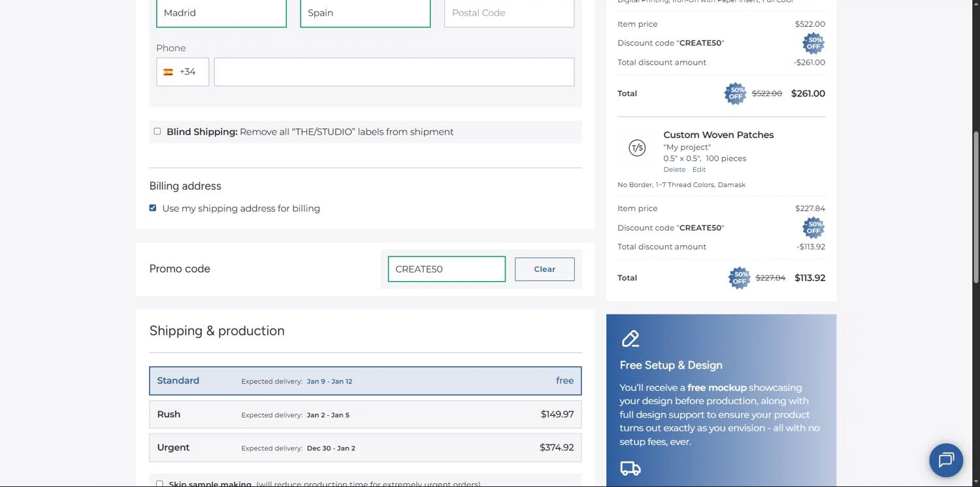980x487 pixels.
Task: Tick the Skip sample making checkbox
Action: [159, 484]
